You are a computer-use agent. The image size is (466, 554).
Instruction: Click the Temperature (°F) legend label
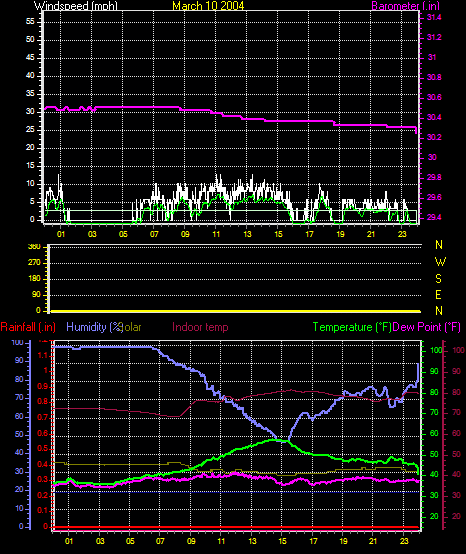pyautogui.click(x=352, y=327)
